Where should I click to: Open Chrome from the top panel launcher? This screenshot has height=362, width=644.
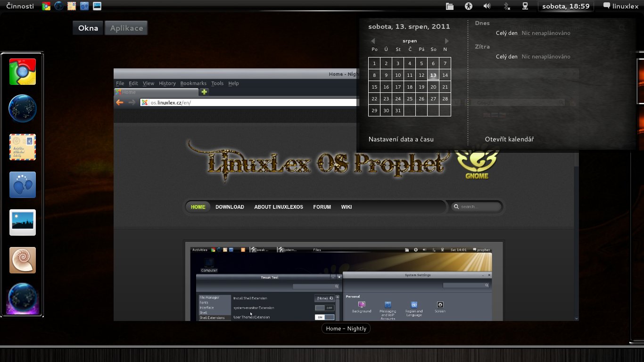click(46, 6)
